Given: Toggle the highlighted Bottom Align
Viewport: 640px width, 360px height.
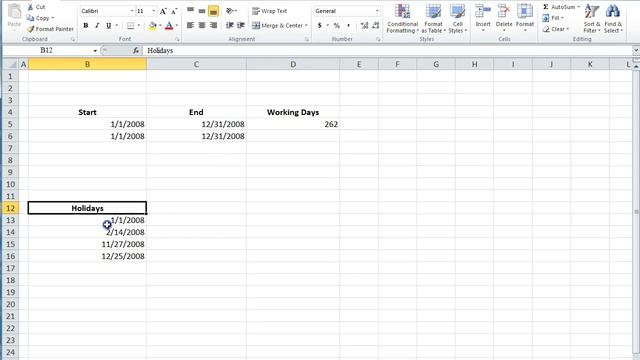Looking at the screenshot, I should (x=213, y=11).
